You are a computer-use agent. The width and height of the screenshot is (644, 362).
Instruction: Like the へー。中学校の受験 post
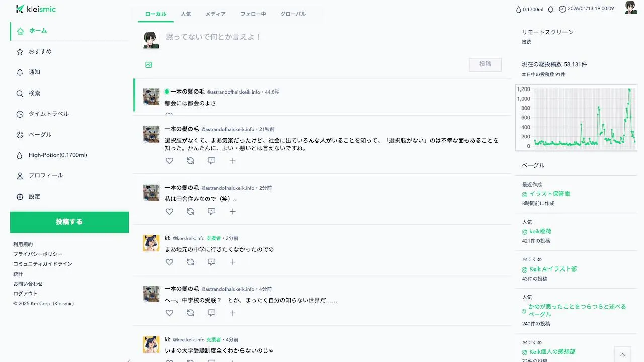coord(169,313)
